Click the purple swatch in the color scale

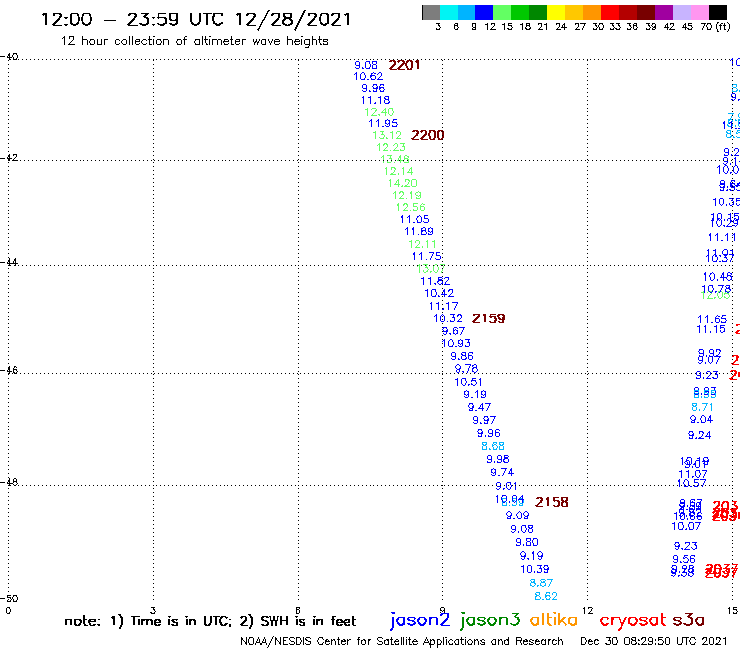tap(664, 12)
